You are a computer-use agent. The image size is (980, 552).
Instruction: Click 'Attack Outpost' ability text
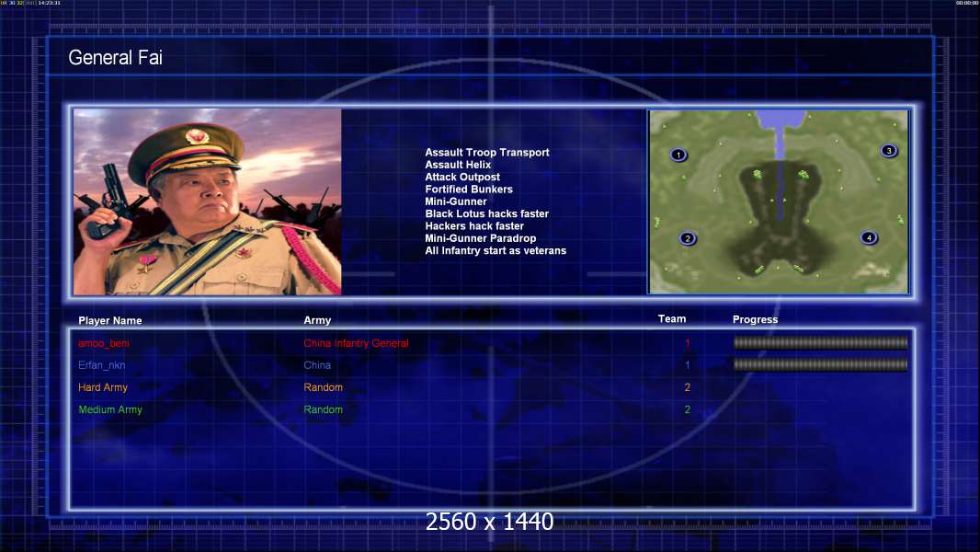point(462,177)
